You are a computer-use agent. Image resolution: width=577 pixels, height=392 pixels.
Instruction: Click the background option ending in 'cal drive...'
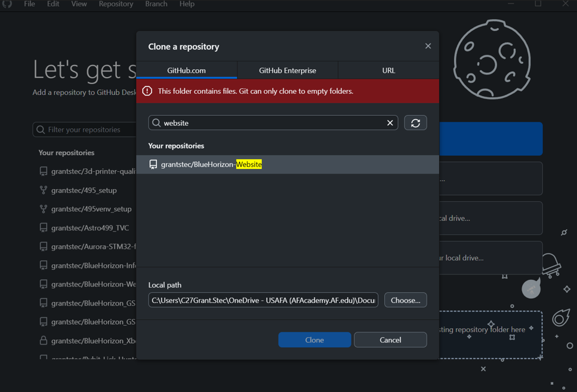[490, 218]
